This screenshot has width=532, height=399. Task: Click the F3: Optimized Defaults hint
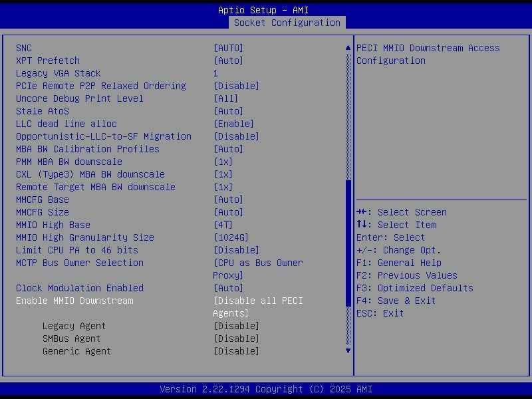point(414,288)
